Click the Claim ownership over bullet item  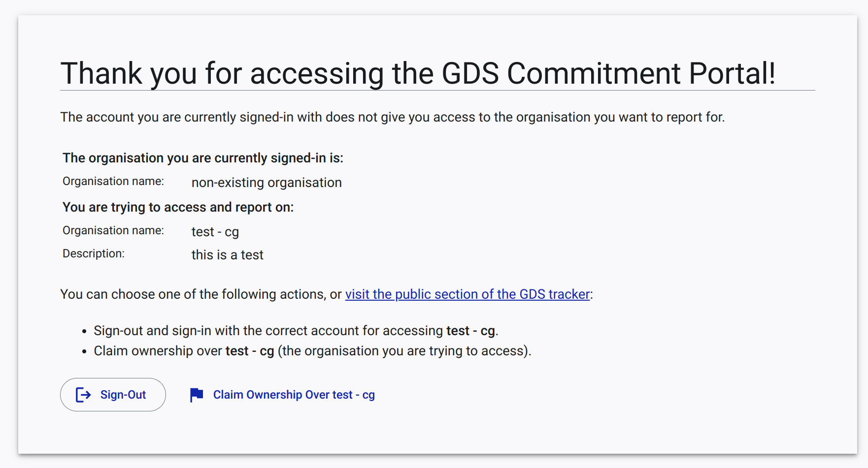click(x=312, y=351)
